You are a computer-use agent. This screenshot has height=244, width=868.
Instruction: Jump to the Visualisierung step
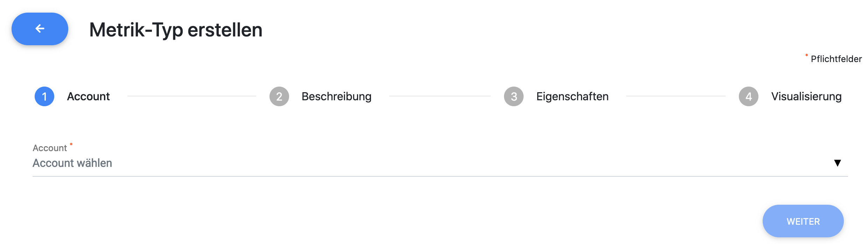coord(806,96)
